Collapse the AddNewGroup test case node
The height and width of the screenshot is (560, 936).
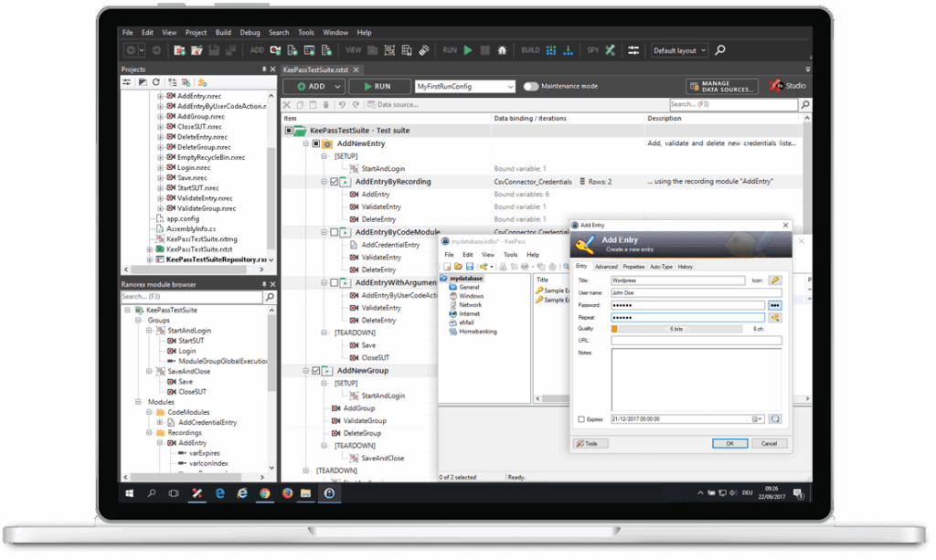click(x=306, y=371)
